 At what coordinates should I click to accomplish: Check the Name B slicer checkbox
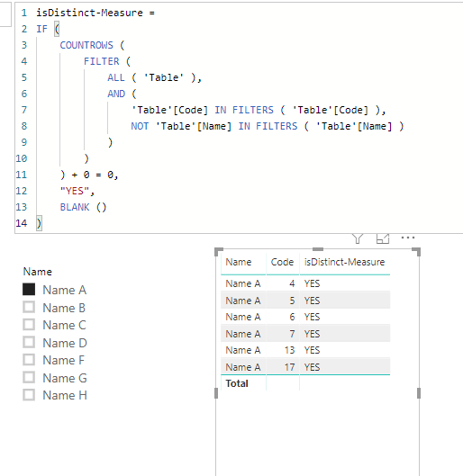pyautogui.click(x=29, y=307)
